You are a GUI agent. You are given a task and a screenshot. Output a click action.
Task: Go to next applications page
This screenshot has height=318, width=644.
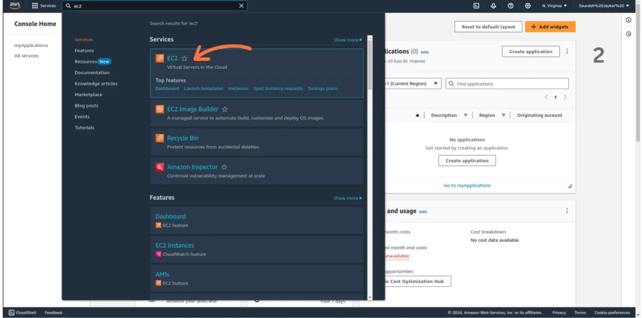(565, 97)
